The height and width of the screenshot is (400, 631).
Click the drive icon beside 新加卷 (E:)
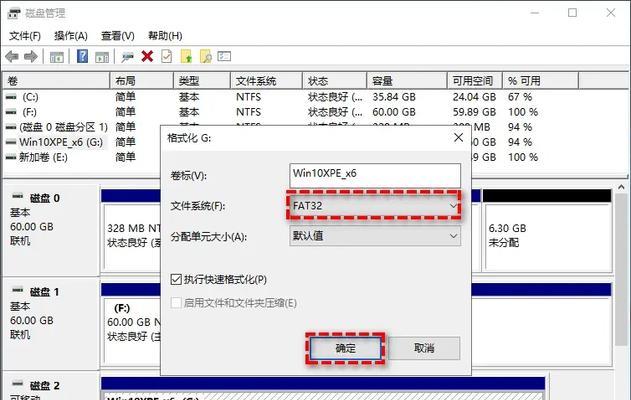click(11, 157)
